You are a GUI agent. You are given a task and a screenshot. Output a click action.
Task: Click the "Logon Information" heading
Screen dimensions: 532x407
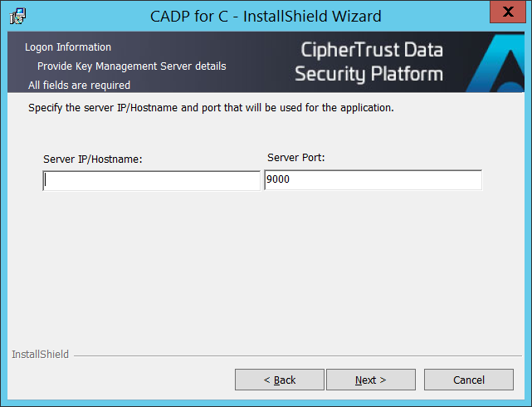68,47
